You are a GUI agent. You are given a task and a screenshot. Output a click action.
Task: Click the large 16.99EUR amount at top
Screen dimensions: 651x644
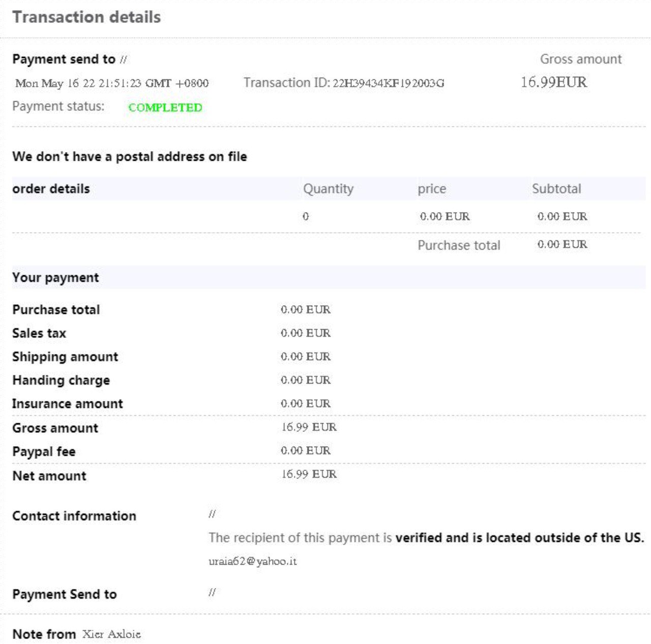(553, 82)
